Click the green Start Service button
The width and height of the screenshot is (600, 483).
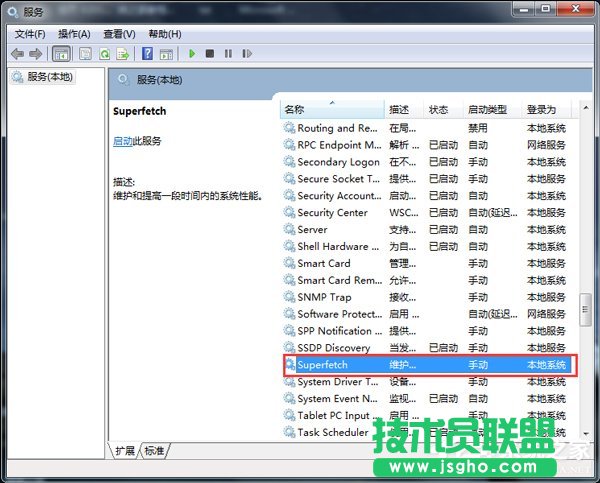pyautogui.click(x=192, y=54)
